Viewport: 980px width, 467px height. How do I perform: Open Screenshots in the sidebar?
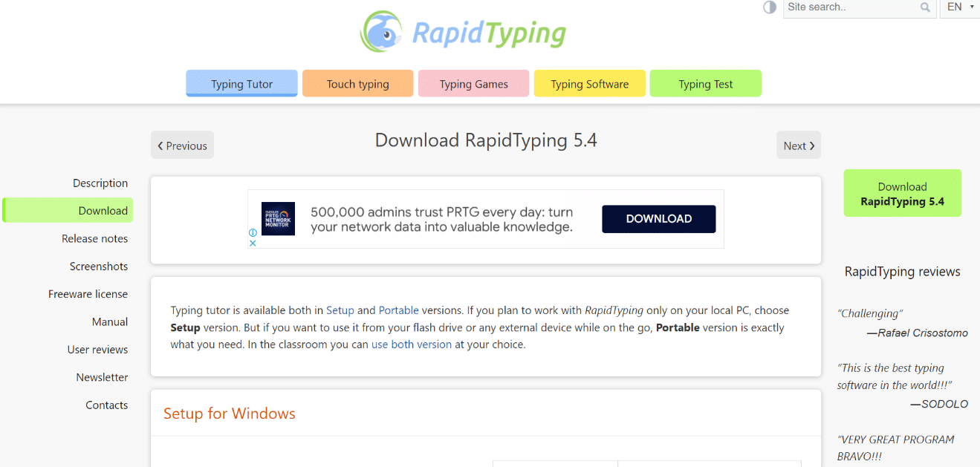[x=99, y=267]
